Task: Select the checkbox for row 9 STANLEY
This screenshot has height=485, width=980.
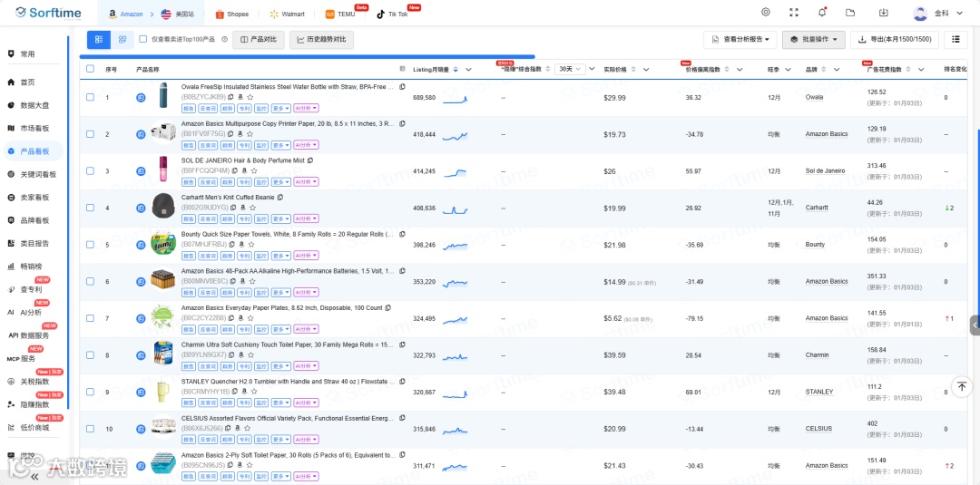Action: coord(90,392)
